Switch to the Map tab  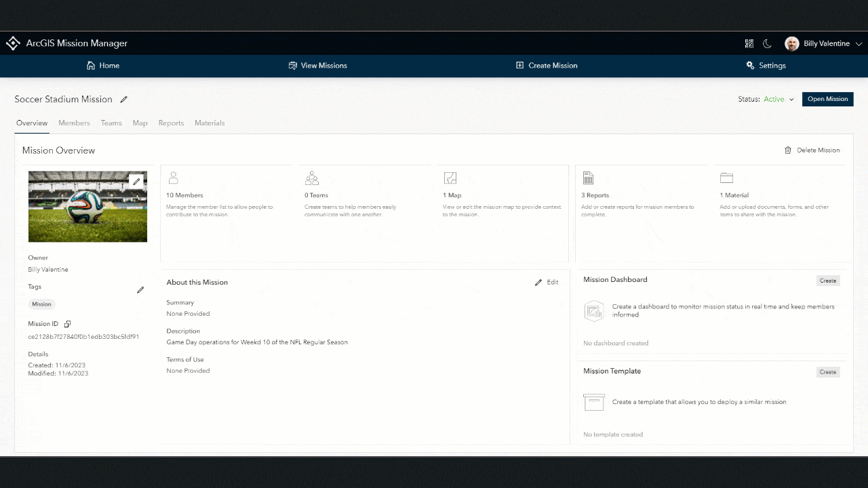point(140,123)
